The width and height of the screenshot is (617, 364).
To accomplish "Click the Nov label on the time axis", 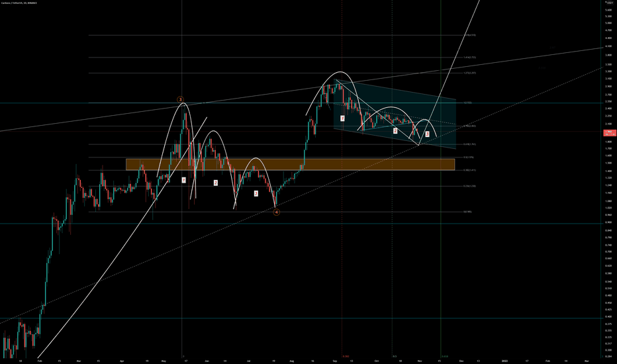I will 420,361.
